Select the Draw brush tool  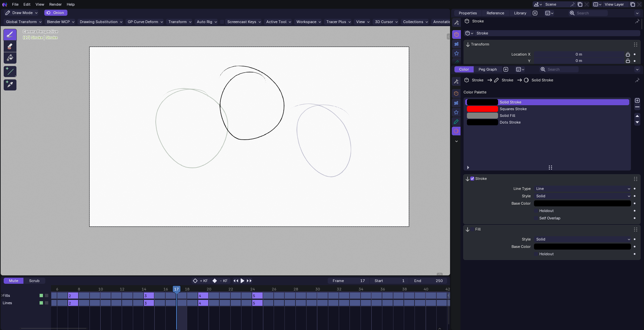point(10,35)
